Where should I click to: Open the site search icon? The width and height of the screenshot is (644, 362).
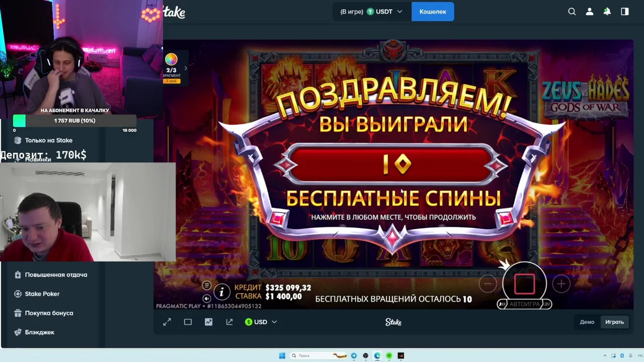pyautogui.click(x=572, y=12)
